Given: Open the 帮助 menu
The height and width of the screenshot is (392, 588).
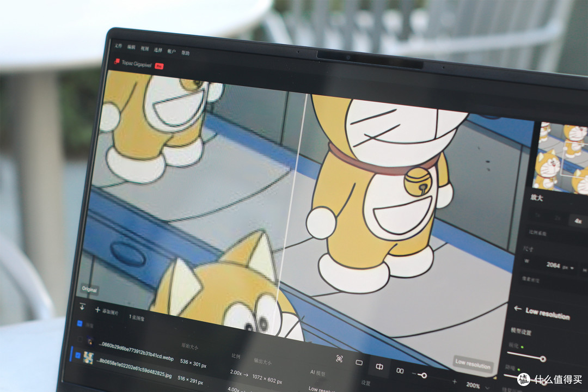Looking at the screenshot, I should (186, 53).
